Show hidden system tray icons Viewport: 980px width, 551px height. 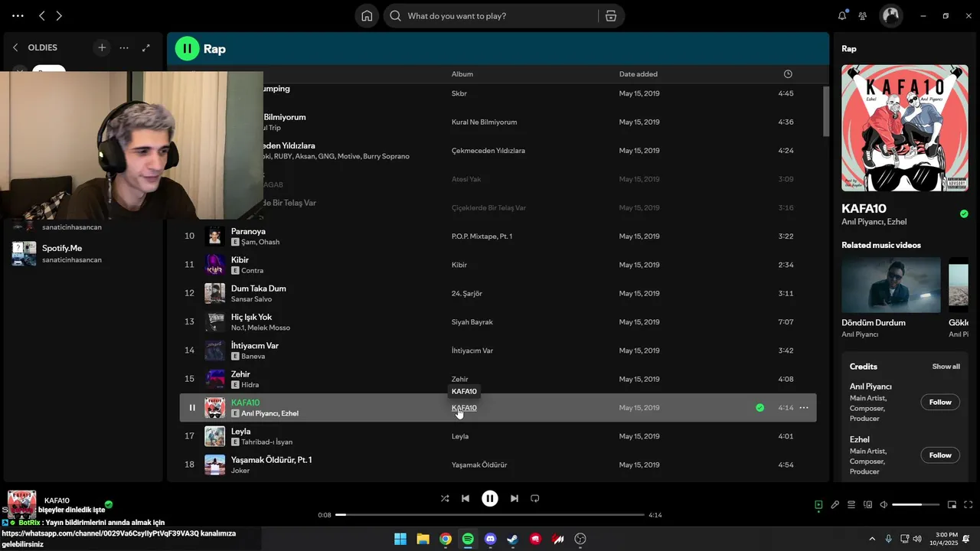871,539
